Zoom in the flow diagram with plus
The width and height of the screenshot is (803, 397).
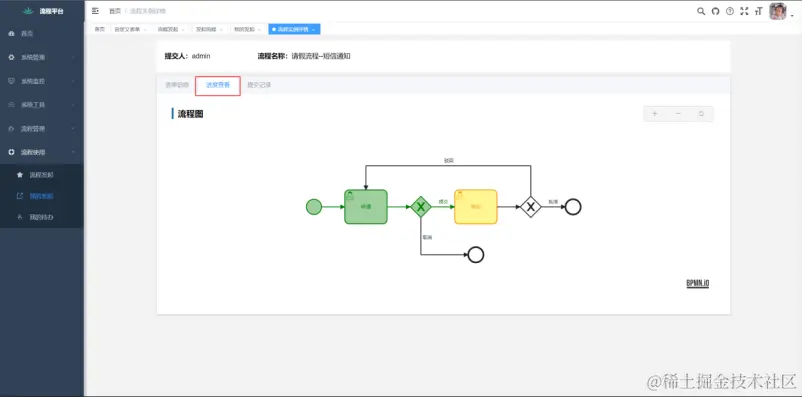(655, 114)
